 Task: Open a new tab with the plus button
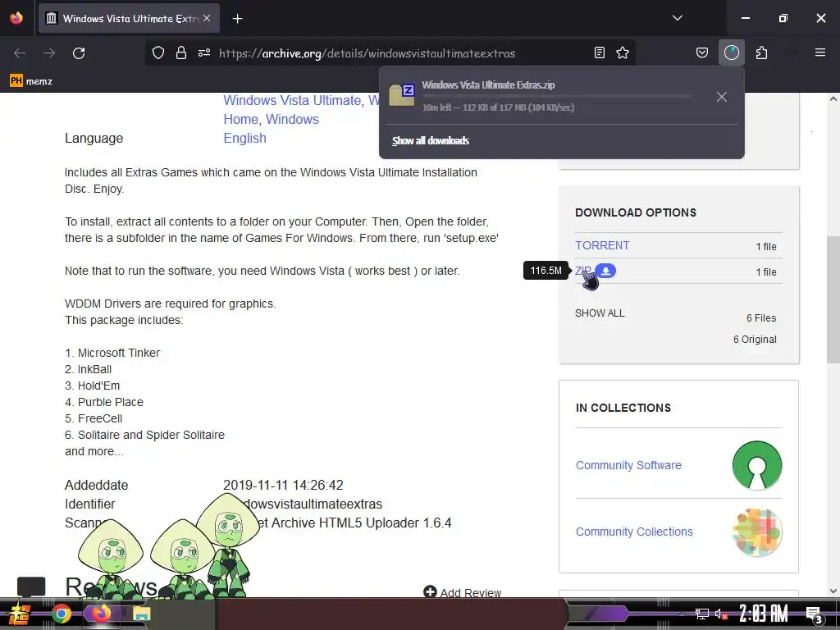click(237, 19)
